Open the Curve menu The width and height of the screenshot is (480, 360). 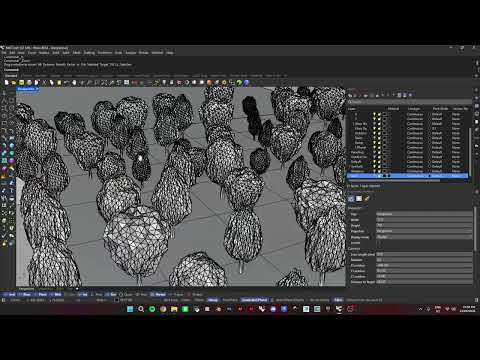pos(32,53)
